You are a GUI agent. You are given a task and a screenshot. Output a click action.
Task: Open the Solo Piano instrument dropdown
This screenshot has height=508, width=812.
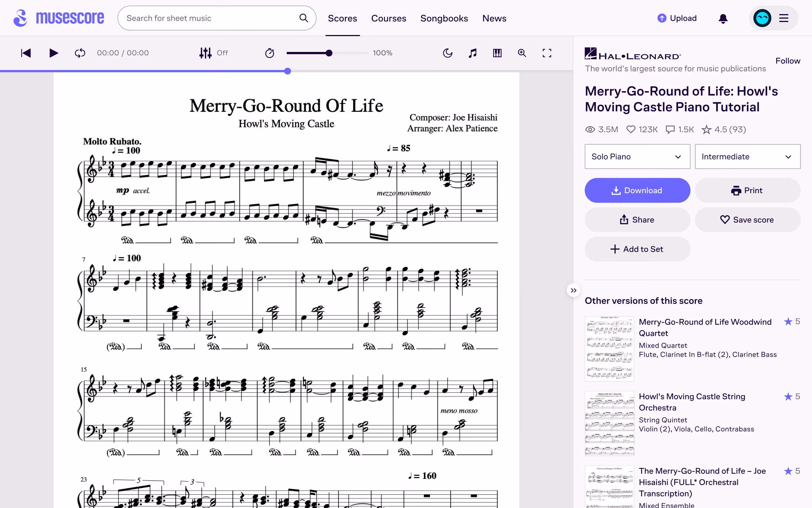point(637,157)
